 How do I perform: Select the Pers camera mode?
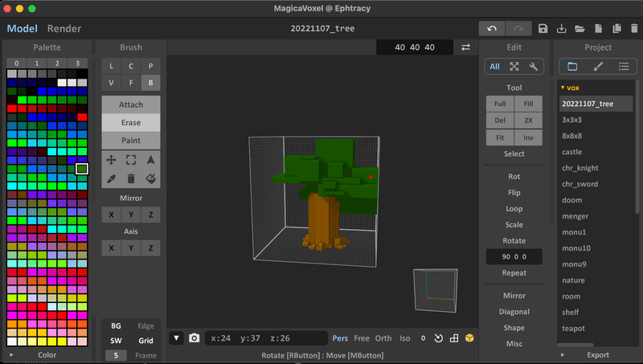[340, 338]
